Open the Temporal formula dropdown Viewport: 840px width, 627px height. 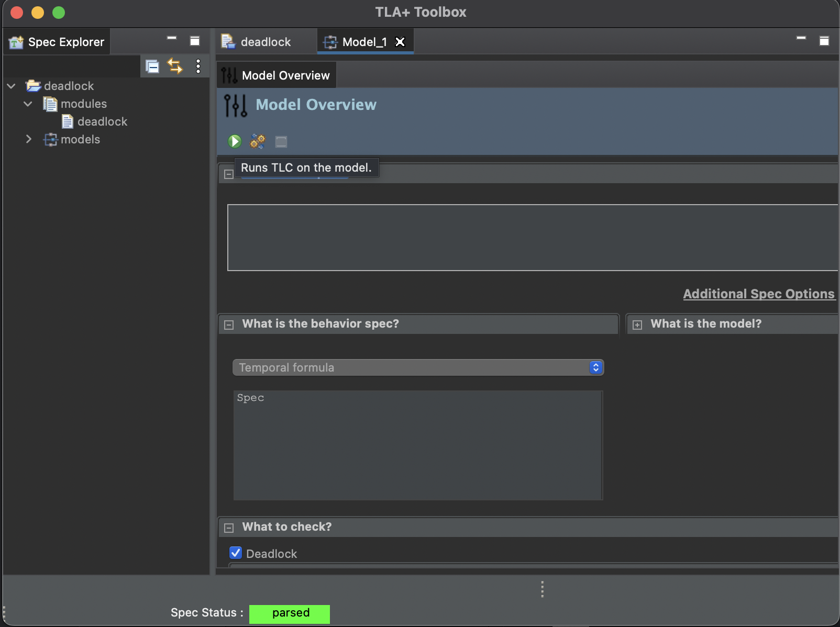coord(418,367)
